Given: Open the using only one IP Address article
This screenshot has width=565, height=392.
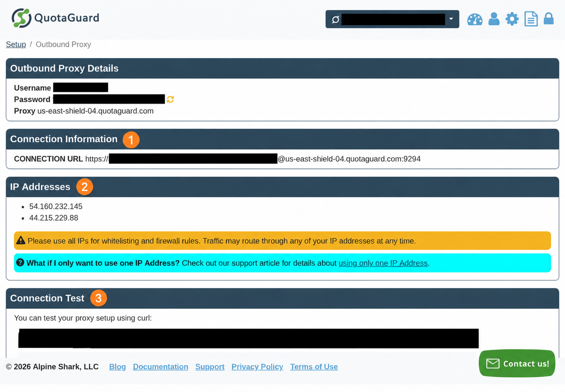Looking at the screenshot, I should (x=383, y=263).
